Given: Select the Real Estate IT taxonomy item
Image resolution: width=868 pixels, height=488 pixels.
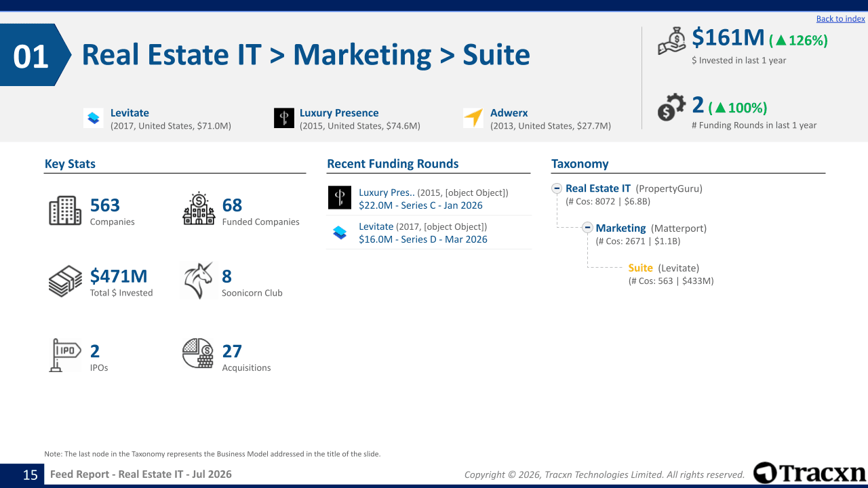Looking at the screenshot, I should coord(598,188).
